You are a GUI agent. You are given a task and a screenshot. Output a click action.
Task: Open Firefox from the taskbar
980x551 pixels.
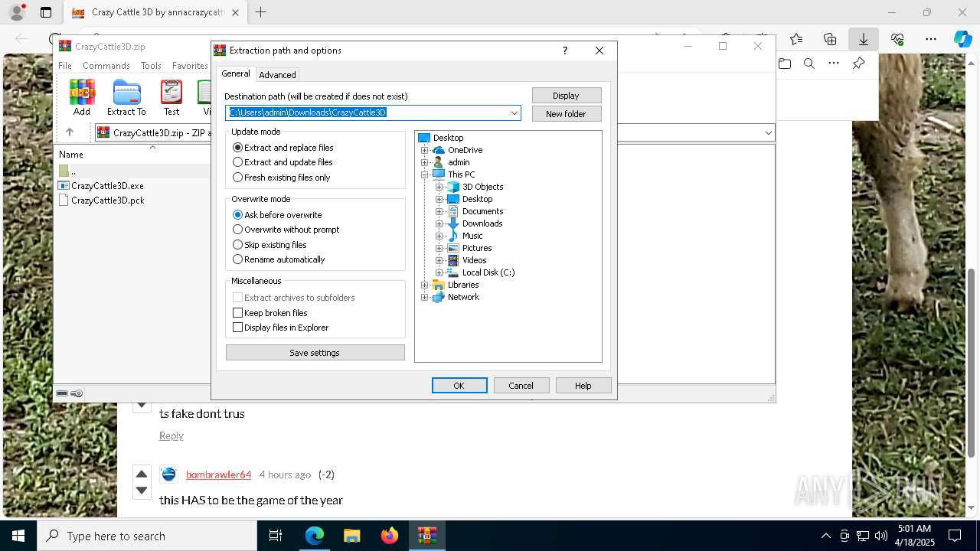pos(390,536)
